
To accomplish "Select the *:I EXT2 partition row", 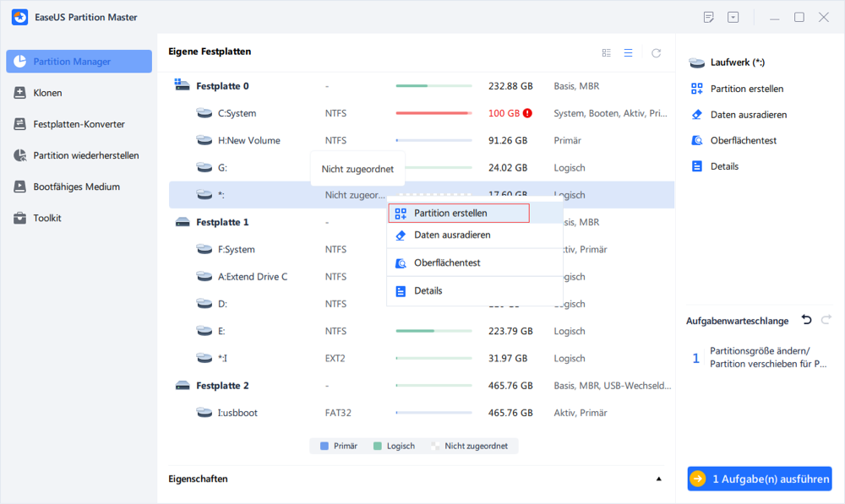I will pyautogui.click(x=422, y=359).
